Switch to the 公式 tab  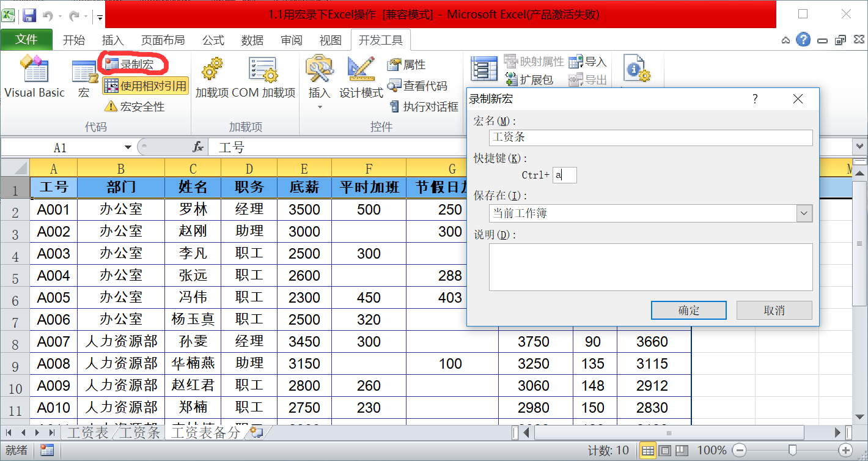click(213, 40)
